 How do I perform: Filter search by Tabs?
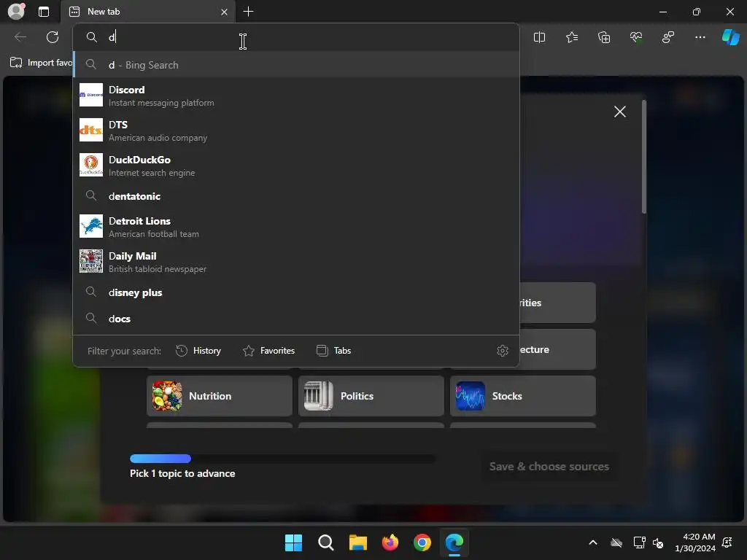coord(333,351)
